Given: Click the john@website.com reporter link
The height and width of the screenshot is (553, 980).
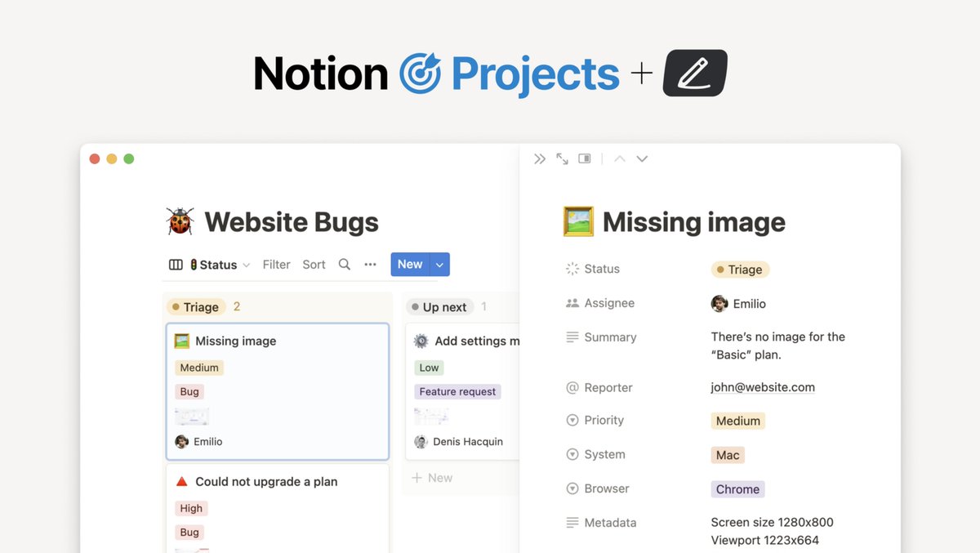Looking at the screenshot, I should pyautogui.click(x=762, y=386).
